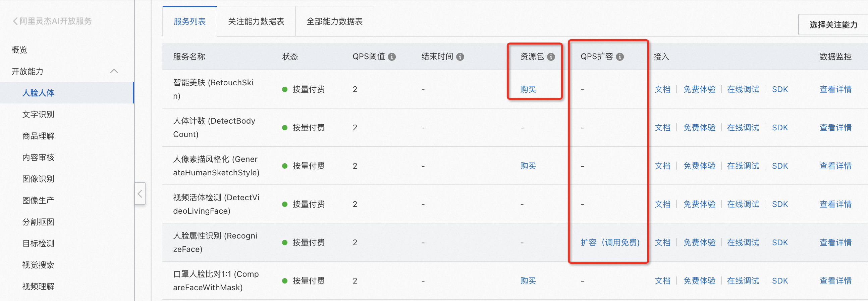The image size is (868, 301).
Task: Click SDK link for 人脸属性识别 row
Action: pyautogui.click(x=779, y=243)
